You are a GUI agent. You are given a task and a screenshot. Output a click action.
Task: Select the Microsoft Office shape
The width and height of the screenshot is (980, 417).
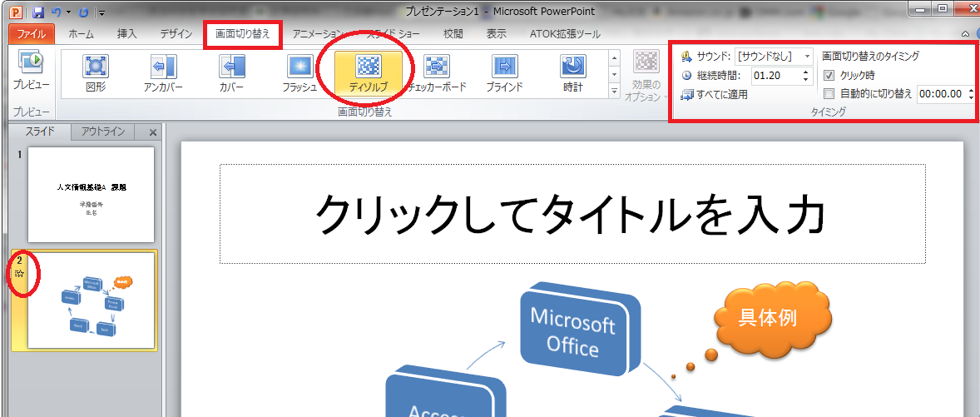click(581, 330)
